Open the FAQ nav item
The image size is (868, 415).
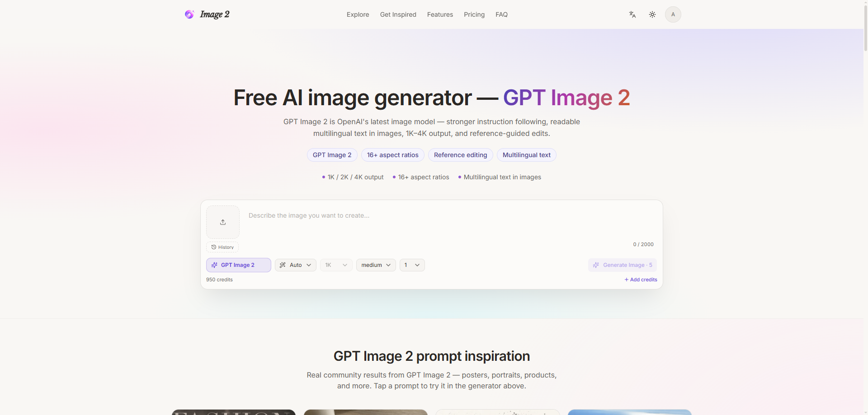(x=501, y=14)
